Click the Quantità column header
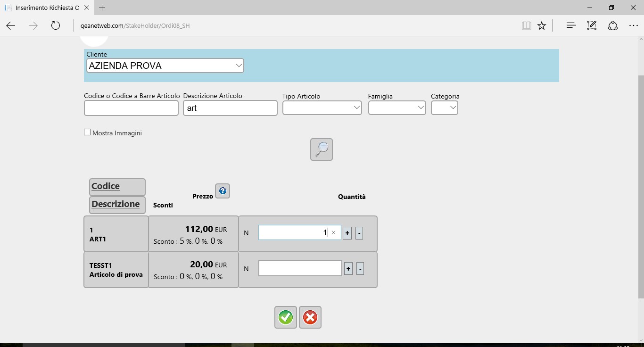The height and width of the screenshot is (347, 644). pyautogui.click(x=352, y=197)
